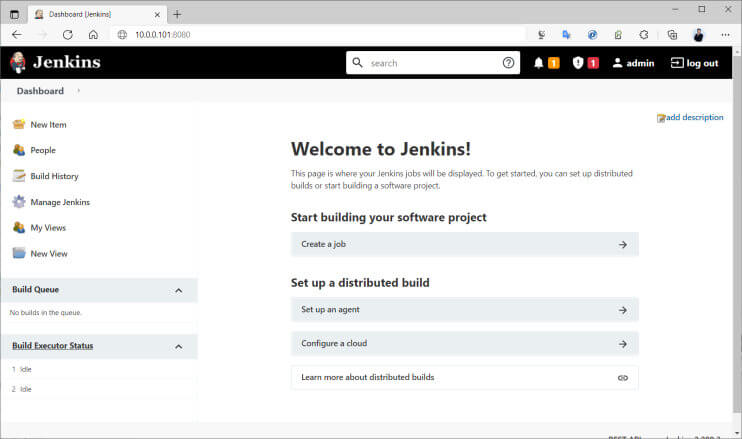The height and width of the screenshot is (439, 742).
Task: Click the Manage Jenkins gear icon
Action: click(19, 202)
